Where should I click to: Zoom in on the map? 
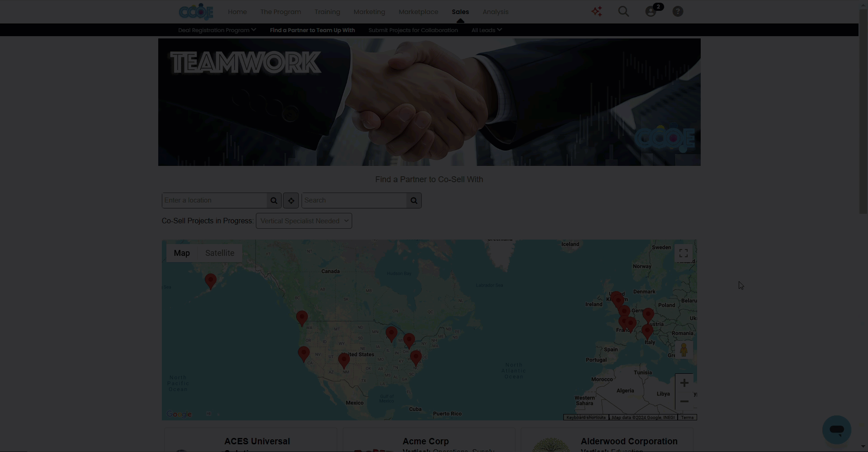click(684, 383)
